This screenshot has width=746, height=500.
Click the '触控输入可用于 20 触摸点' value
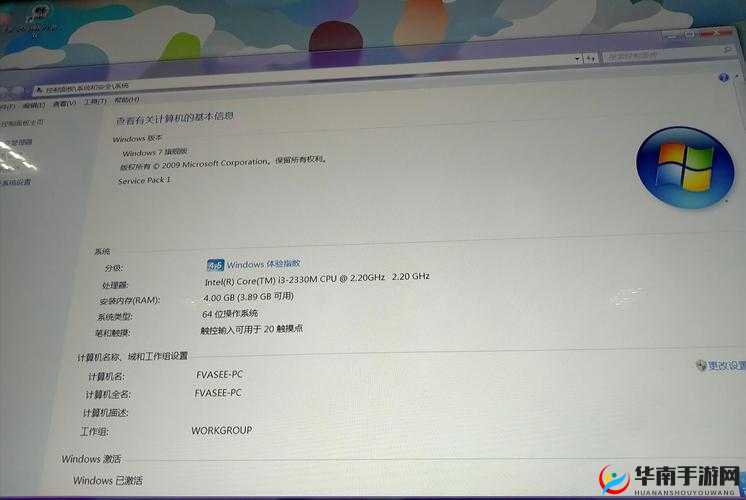252,329
